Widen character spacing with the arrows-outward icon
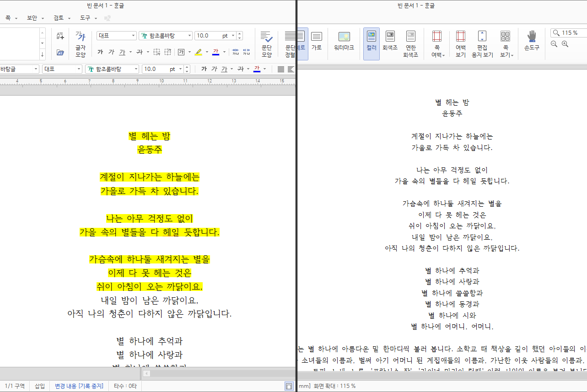This screenshot has width=587, height=392. pos(247,52)
